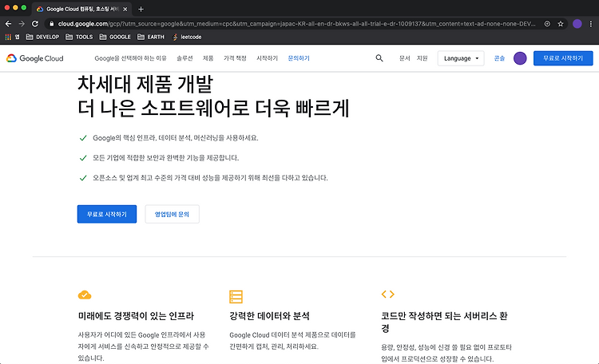Click the location target icon in address bar
Screen dimensions: 599x364
(x=547, y=24)
